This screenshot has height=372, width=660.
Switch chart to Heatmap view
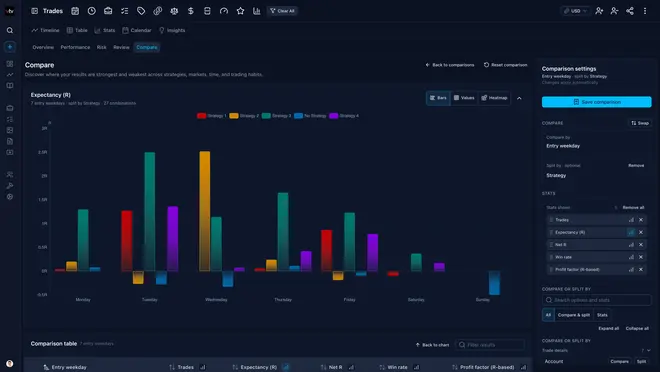pos(494,98)
